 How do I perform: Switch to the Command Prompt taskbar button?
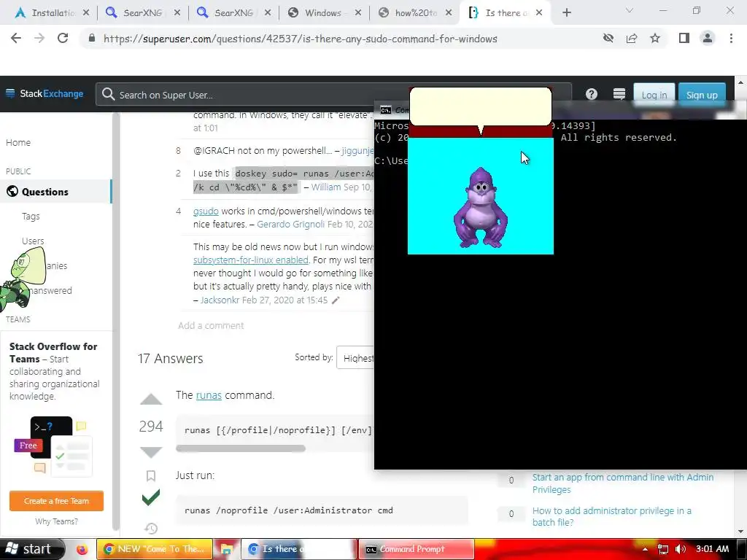click(417, 549)
